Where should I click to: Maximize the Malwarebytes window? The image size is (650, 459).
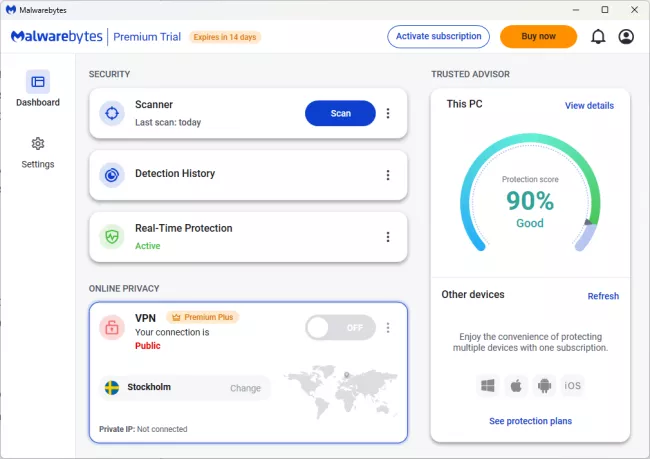(605, 10)
